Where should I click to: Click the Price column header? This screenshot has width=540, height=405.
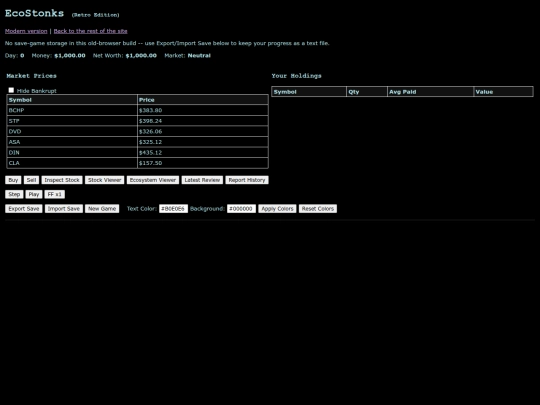tap(202, 100)
